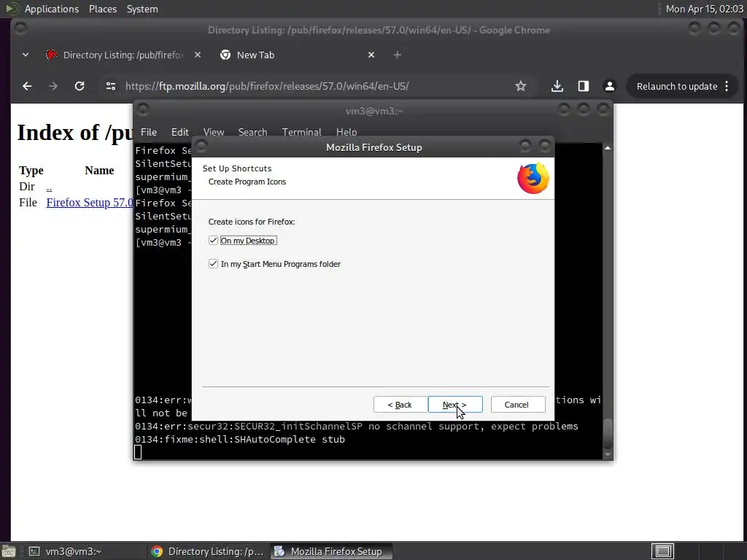Viewport: 747px width, 560px height.
Task: Close the Directory Listing tab
Action: tap(198, 55)
